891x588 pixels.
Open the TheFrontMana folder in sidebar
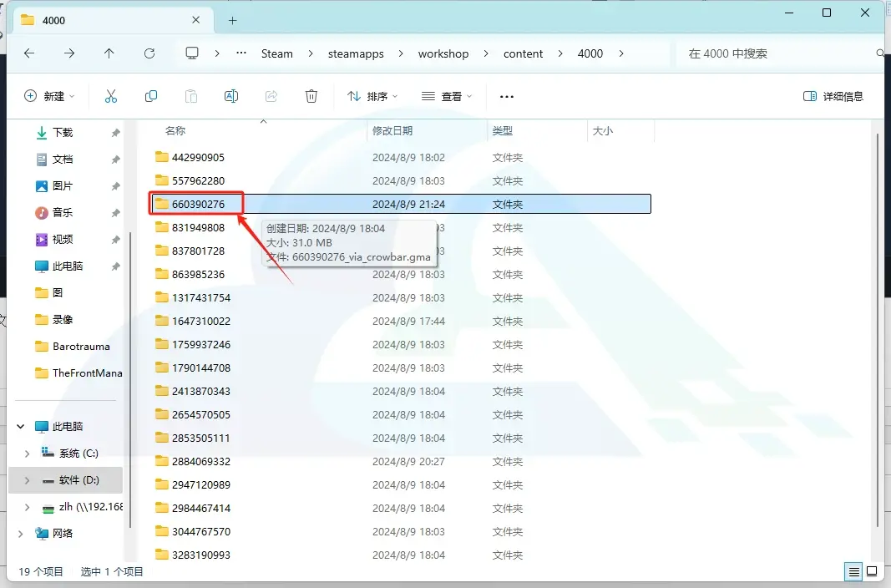tap(78, 373)
